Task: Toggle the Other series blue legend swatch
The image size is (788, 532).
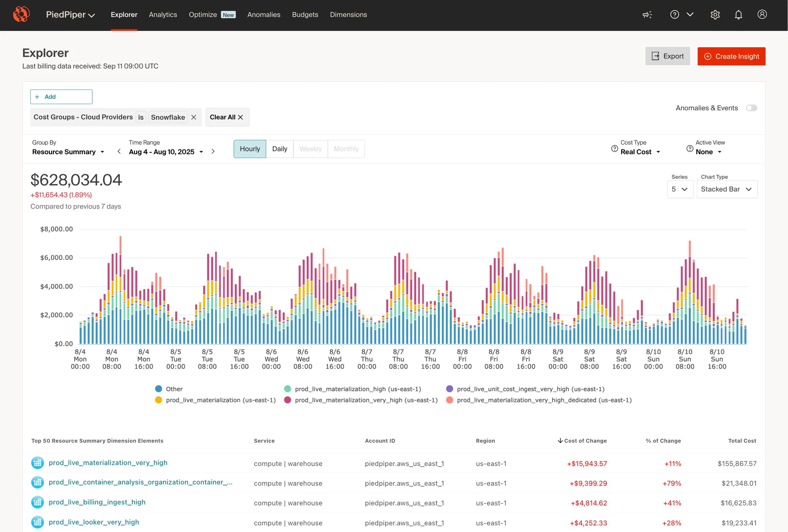Action: pos(158,389)
